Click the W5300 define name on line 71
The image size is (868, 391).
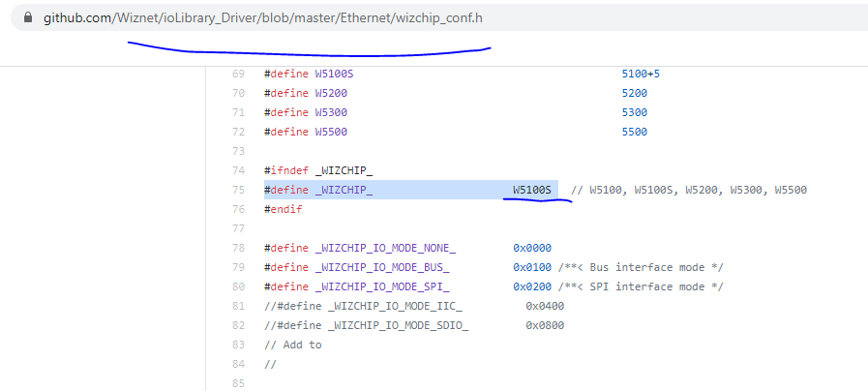pyautogui.click(x=331, y=112)
